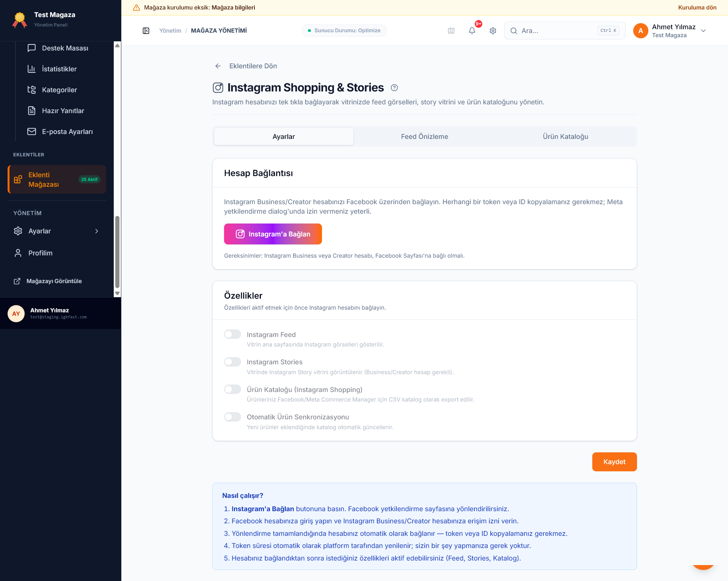Image resolution: width=728 pixels, height=581 pixels.
Task: Collapse the sidebar with the panel toggle icon
Action: point(146,31)
